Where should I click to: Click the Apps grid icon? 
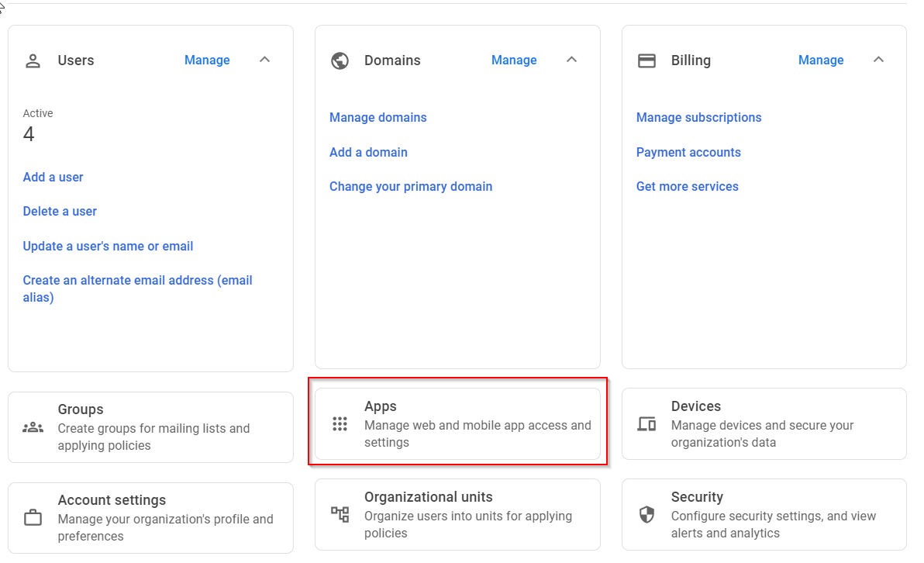[x=340, y=424]
